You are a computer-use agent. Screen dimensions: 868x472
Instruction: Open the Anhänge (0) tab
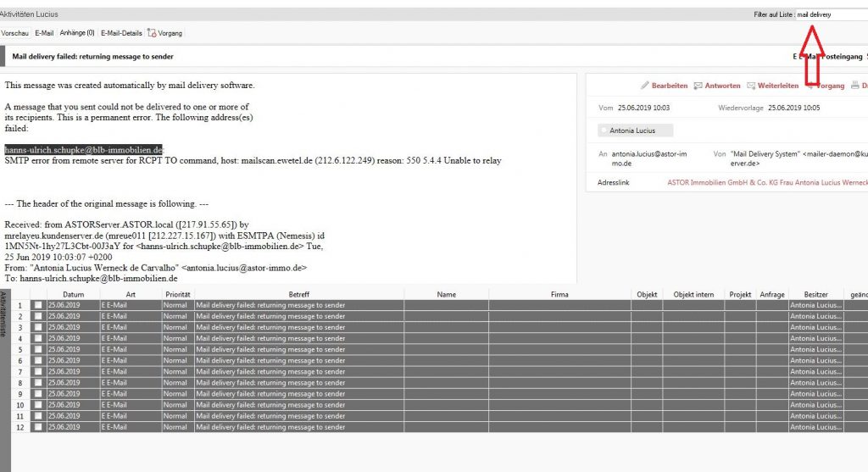pos(77,33)
